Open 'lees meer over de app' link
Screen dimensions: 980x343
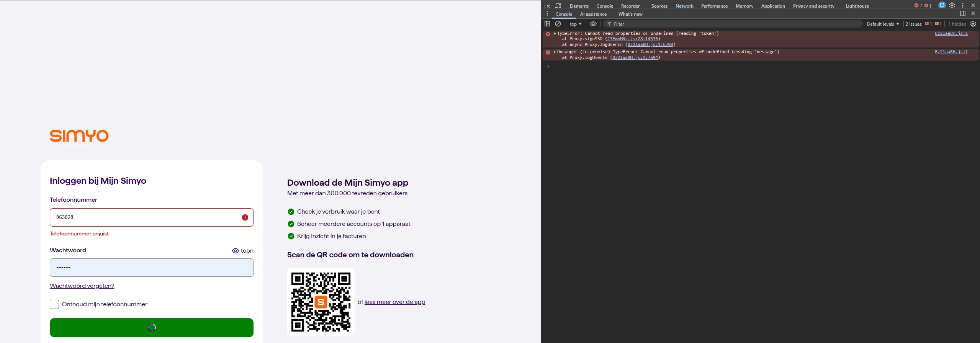click(395, 302)
